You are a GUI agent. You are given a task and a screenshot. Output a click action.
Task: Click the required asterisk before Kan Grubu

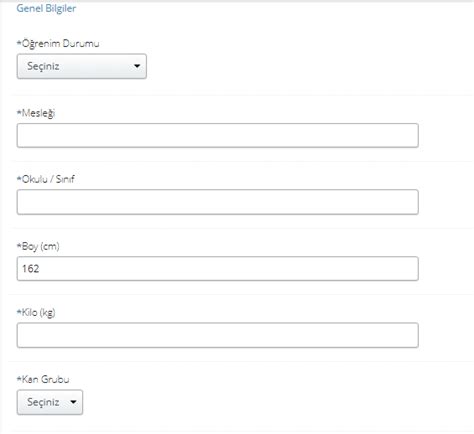tap(19, 378)
